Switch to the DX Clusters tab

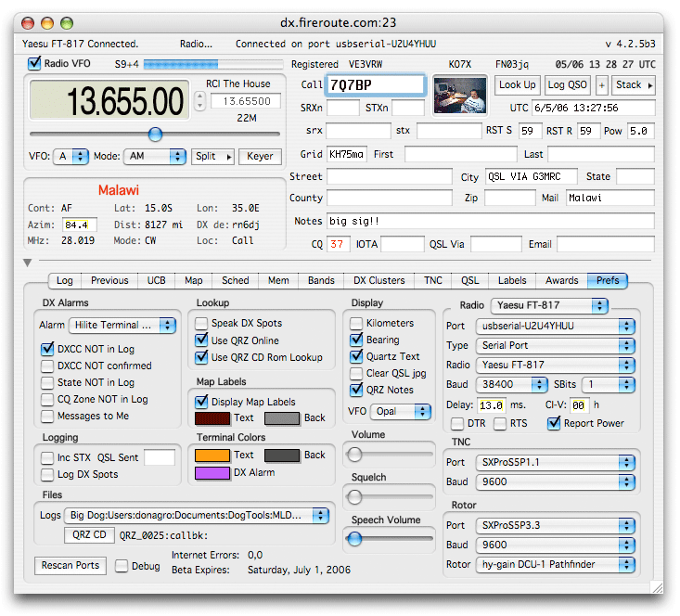(378, 280)
